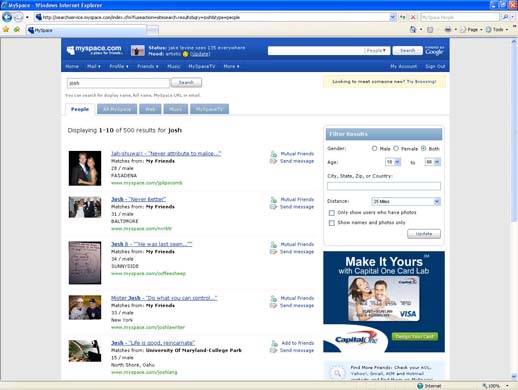Open the IE Tools menu
518x390 pixels.
[497, 30]
